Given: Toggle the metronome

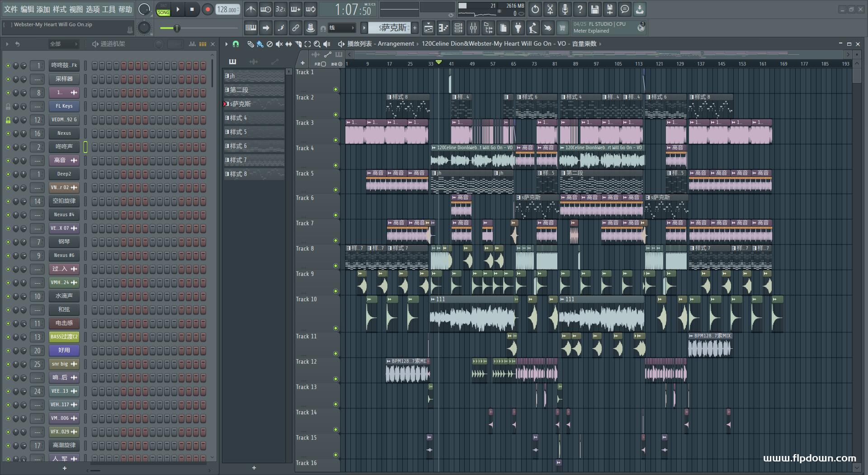Looking at the screenshot, I should point(250,9).
